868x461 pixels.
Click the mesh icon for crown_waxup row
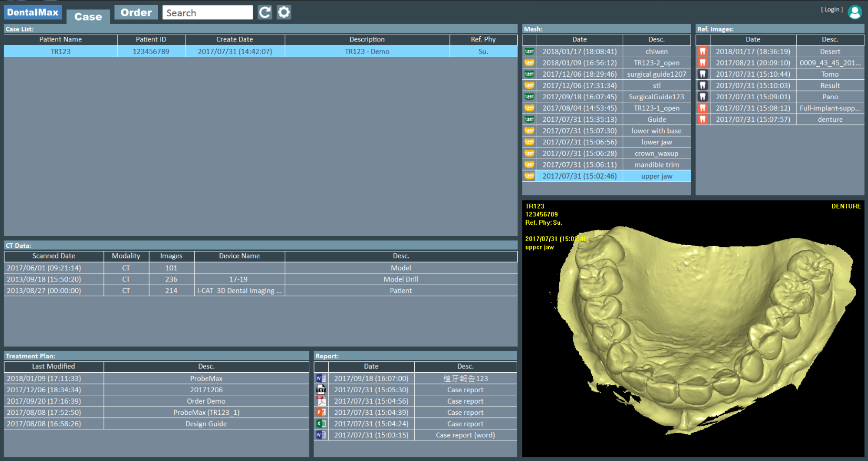pyautogui.click(x=529, y=153)
